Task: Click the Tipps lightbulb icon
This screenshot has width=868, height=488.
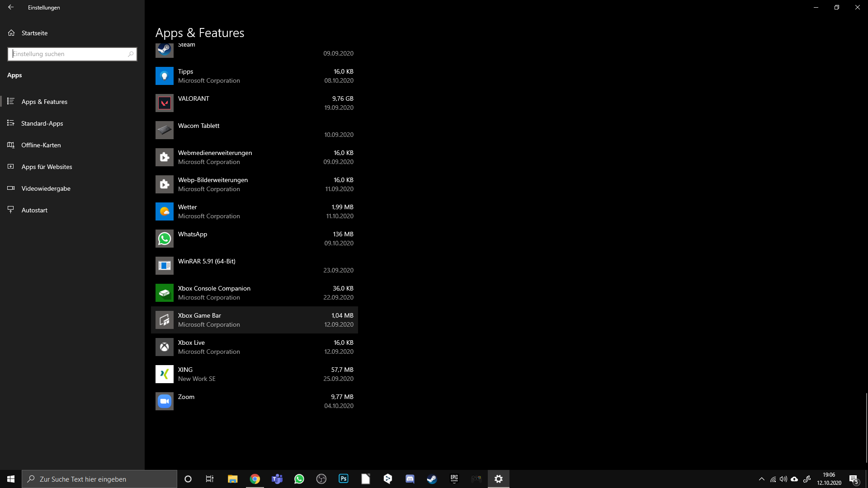Action: click(164, 76)
